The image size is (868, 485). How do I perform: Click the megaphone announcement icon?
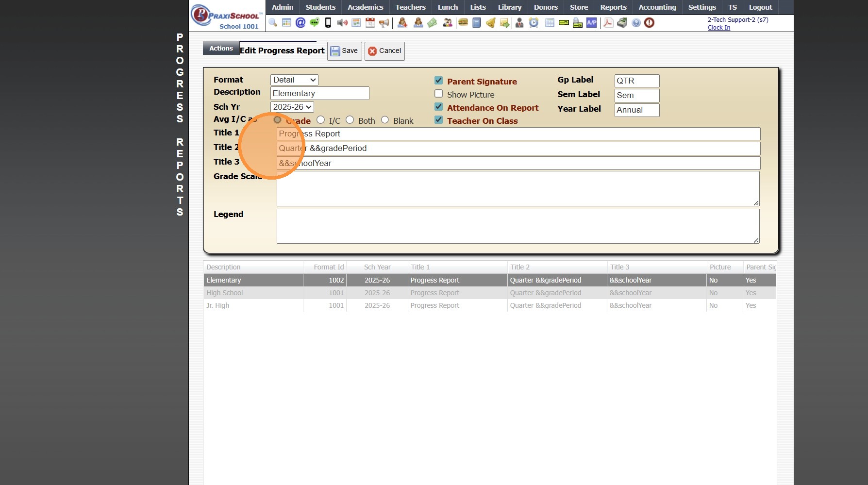coord(384,23)
